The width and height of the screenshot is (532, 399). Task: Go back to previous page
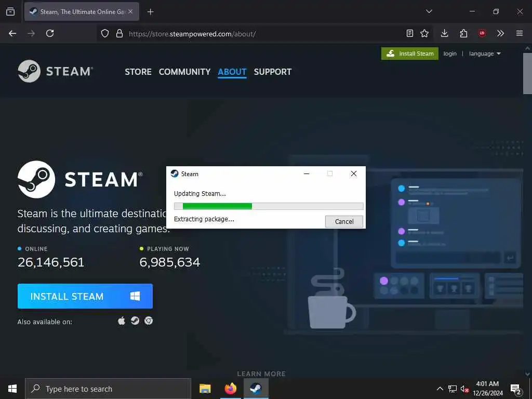(x=12, y=33)
